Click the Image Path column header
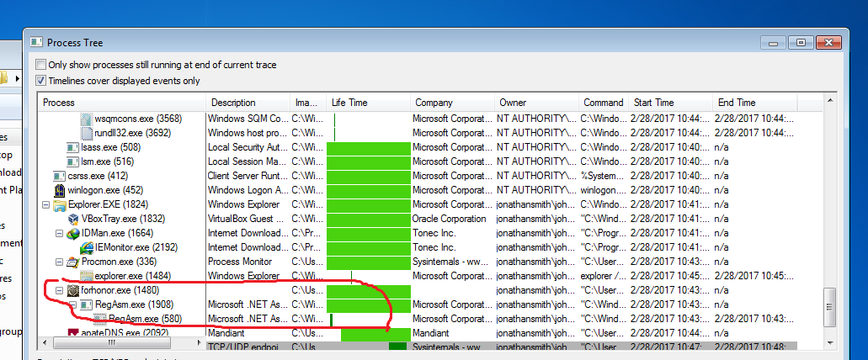Screen dimensions: 868x360 point(308,103)
